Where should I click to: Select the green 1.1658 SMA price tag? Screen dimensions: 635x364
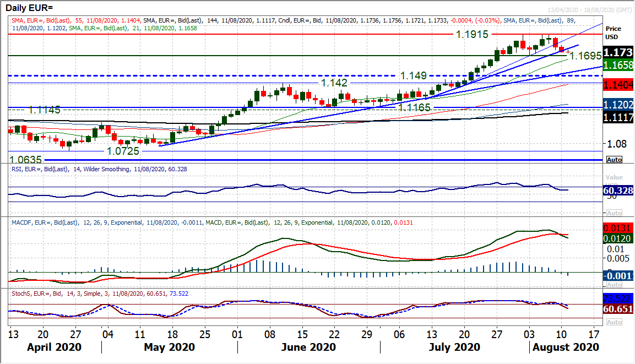[617, 65]
